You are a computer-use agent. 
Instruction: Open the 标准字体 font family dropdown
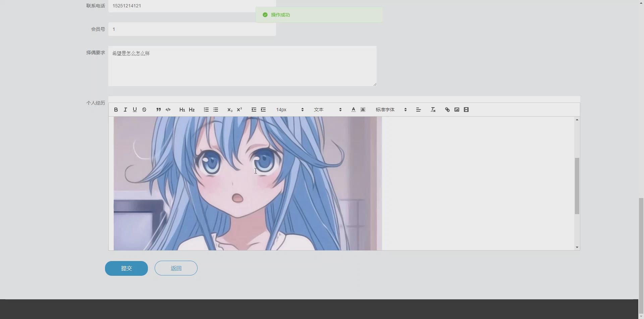point(391,110)
